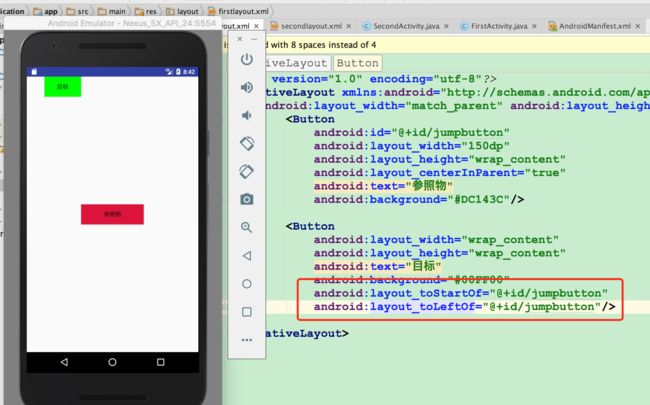The height and width of the screenshot is (405, 650).
Task: Take a screenshot with camera icon
Action: tap(247, 199)
